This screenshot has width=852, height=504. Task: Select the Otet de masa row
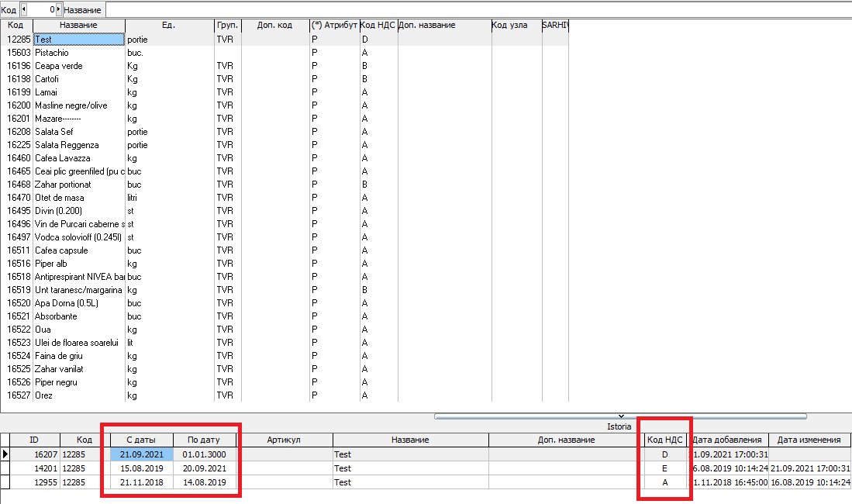click(x=285, y=198)
